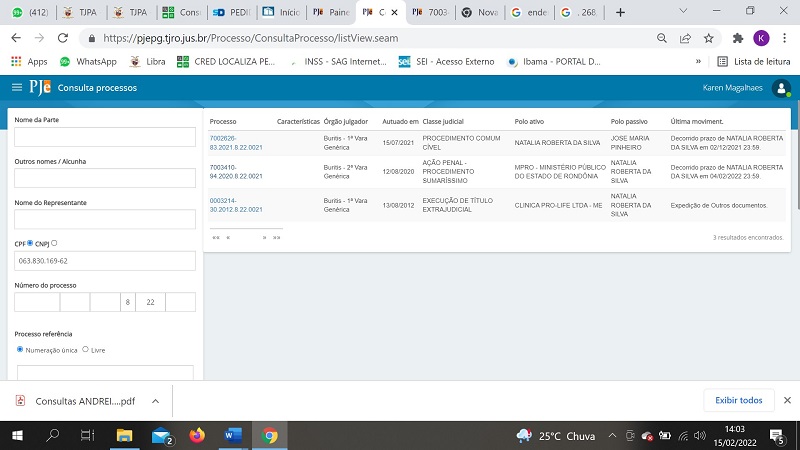Open the Lista de leitura panel
Viewport: 800px width, 450px height.
(755, 61)
